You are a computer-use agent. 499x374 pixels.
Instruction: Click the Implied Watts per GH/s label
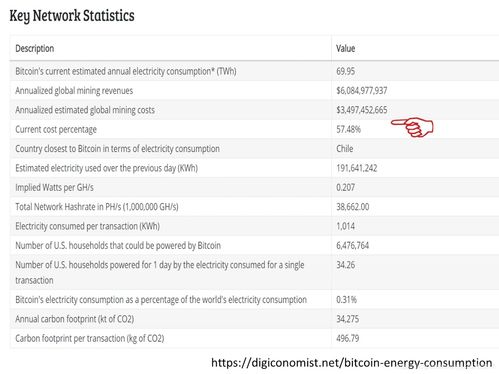point(54,187)
